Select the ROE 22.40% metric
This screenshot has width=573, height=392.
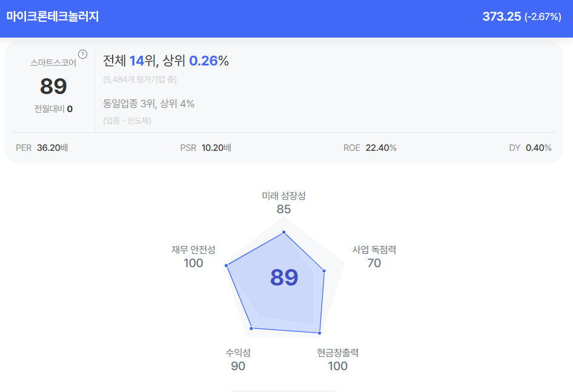[x=369, y=148]
